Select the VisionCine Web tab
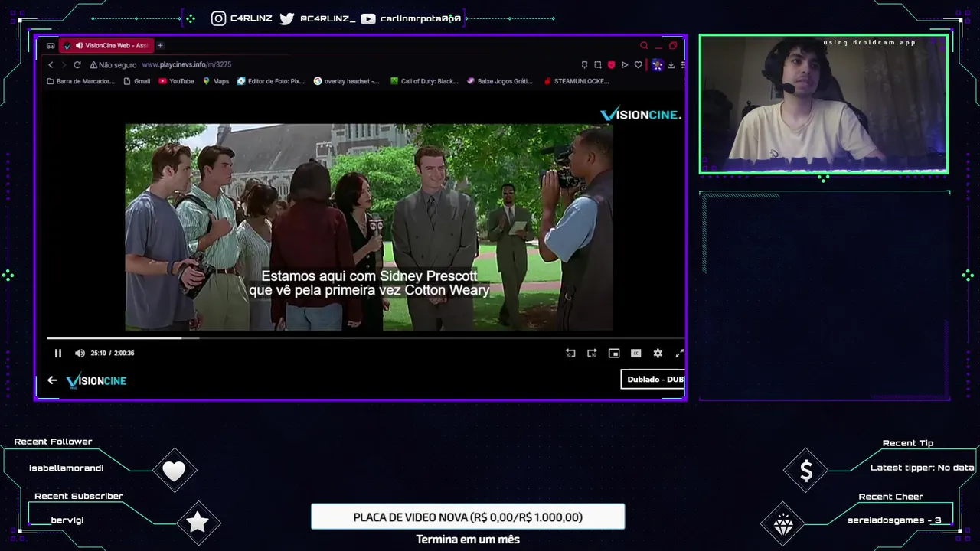 click(x=107, y=45)
